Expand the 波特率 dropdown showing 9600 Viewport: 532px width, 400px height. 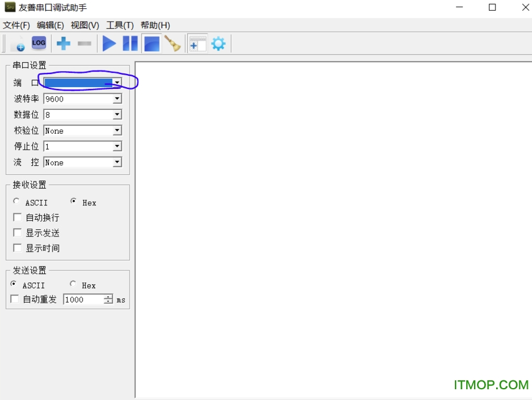pos(117,99)
